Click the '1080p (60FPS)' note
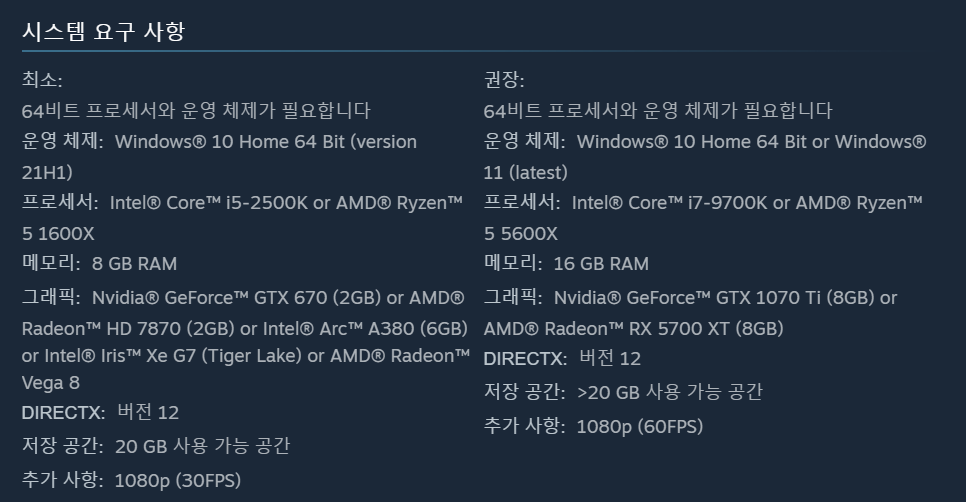Image resolution: width=966 pixels, height=502 pixels. pos(639,426)
